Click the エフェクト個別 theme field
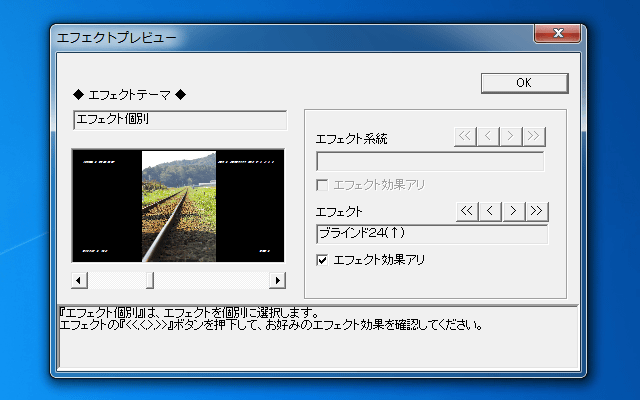This screenshot has height=400, width=640. point(180,120)
